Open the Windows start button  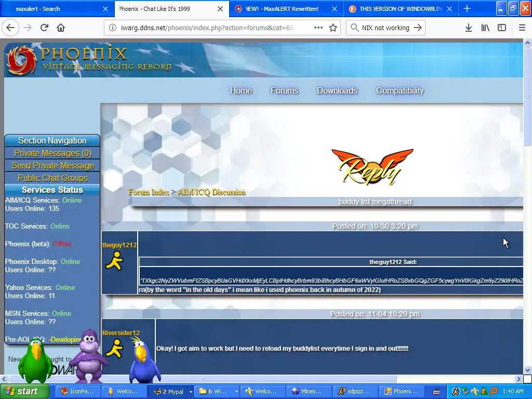click(24, 391)
